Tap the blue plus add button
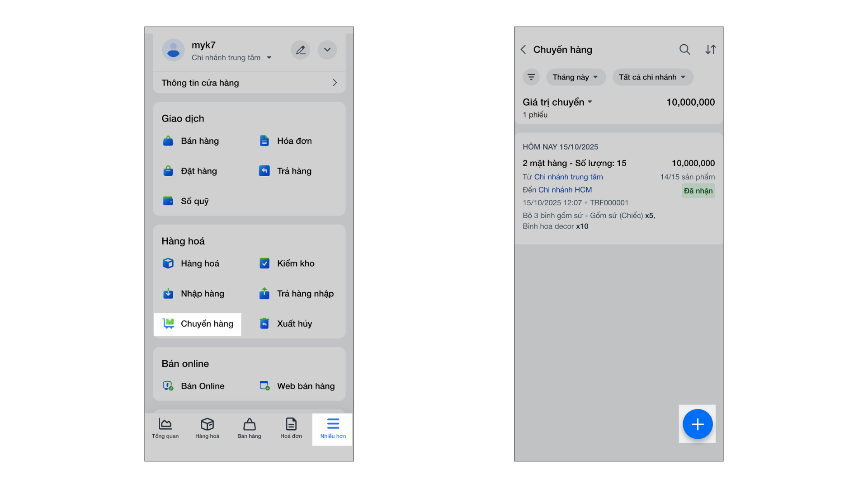Screen dimensions: 868x488 pyautogui.click(x=697, y=424)
